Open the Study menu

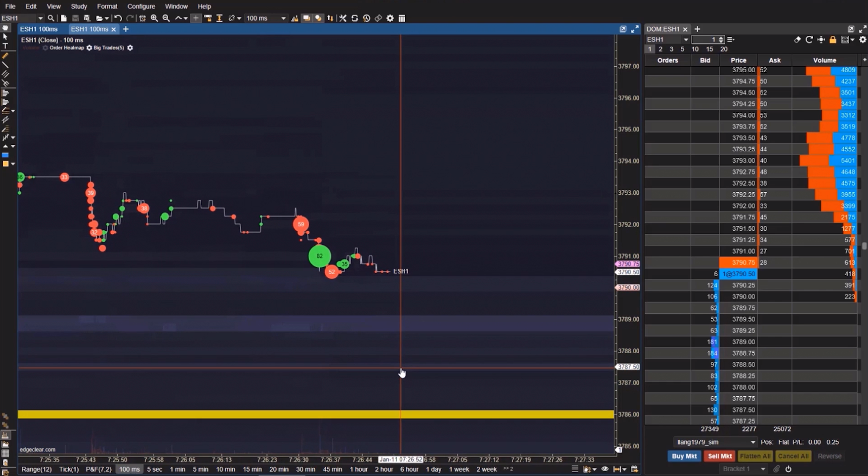coord(79,6)
